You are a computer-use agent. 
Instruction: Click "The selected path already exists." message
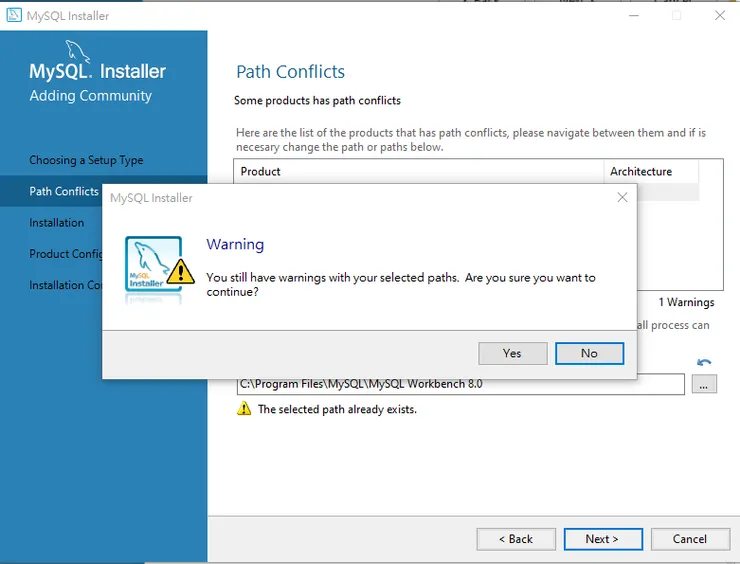pos(337,409)
